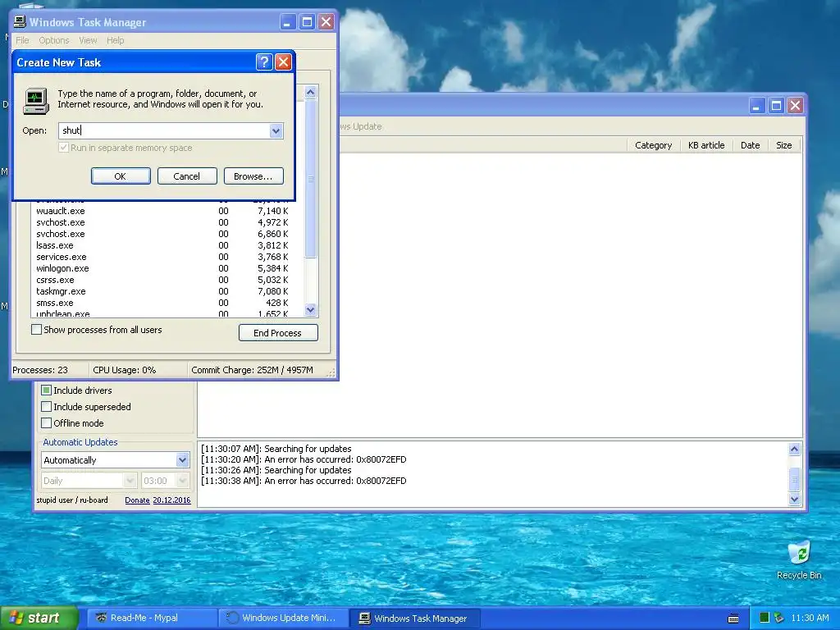The height and width of the screenshot is (630, 840).
Task: Click the 11:30 AM system clock
Action: (810, 618)
